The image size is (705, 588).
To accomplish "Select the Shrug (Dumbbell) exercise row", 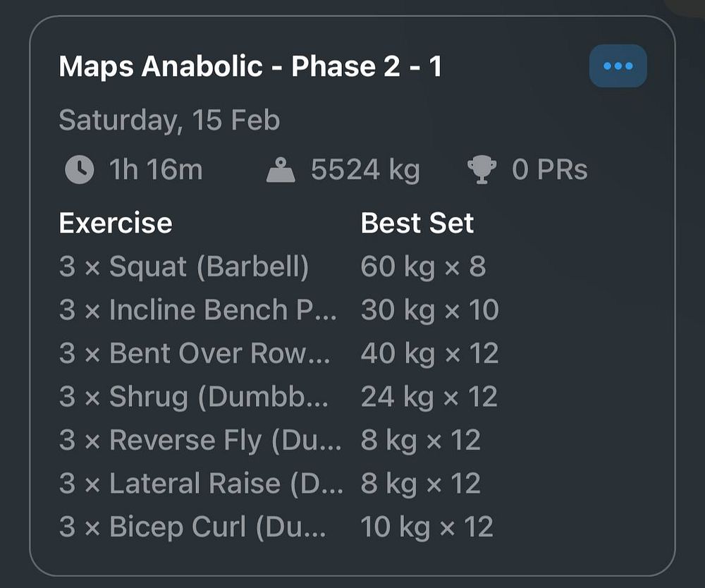I will (194, 397).
